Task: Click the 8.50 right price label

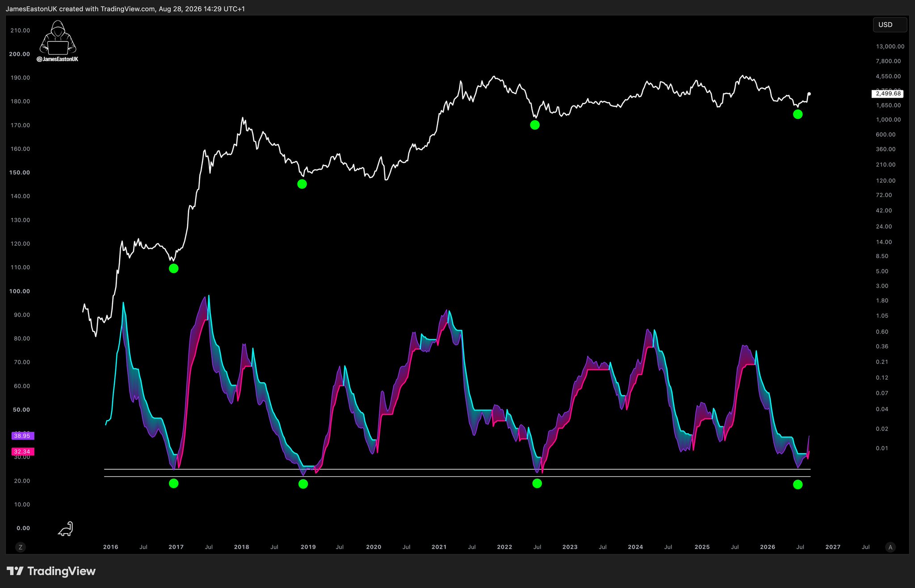Action: pos(882,256)
